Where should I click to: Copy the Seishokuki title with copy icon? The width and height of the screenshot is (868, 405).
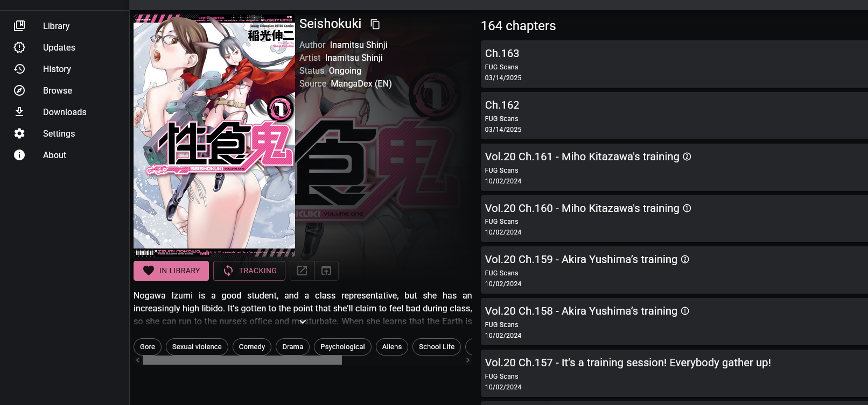tap(375, 24)
